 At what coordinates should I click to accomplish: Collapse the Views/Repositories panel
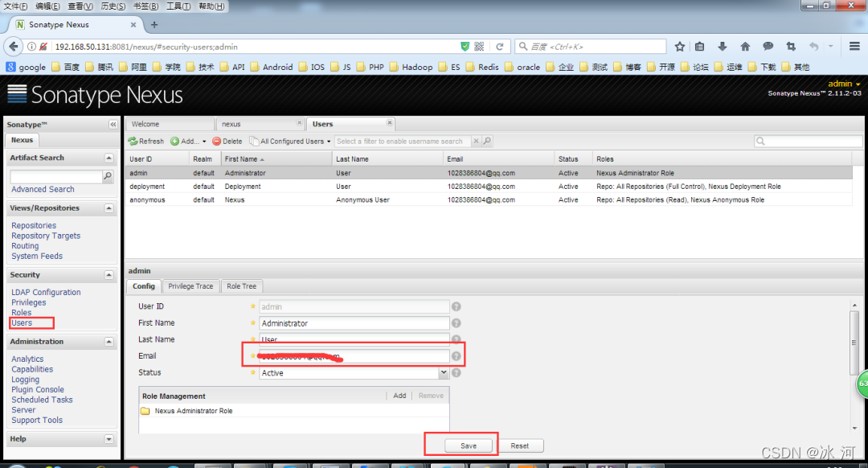click(109, 208)
